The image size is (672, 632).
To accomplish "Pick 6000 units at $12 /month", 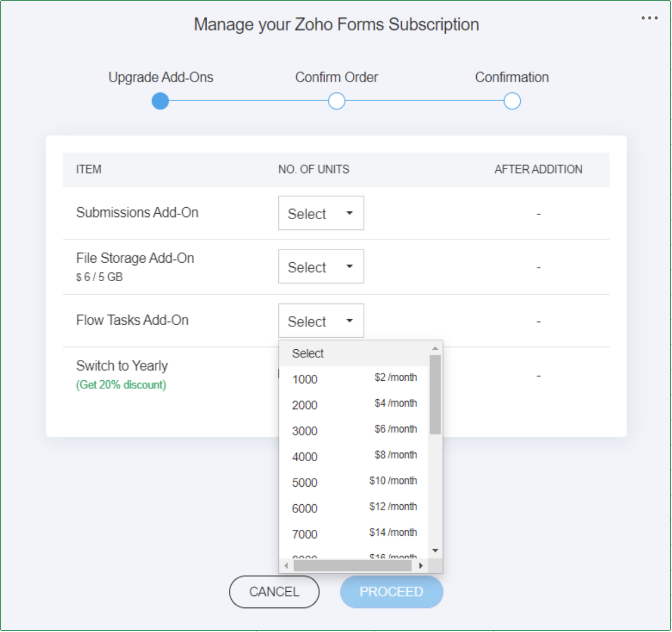I will point(353,508).
